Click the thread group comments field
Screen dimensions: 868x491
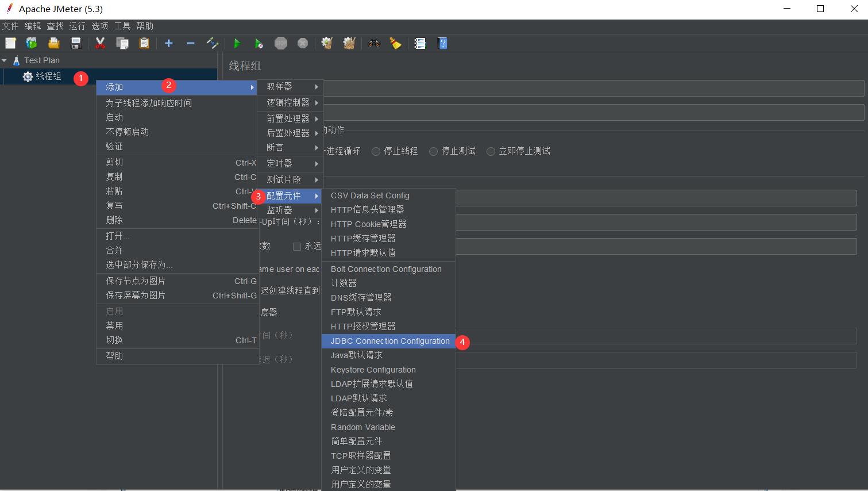point(594,112)
